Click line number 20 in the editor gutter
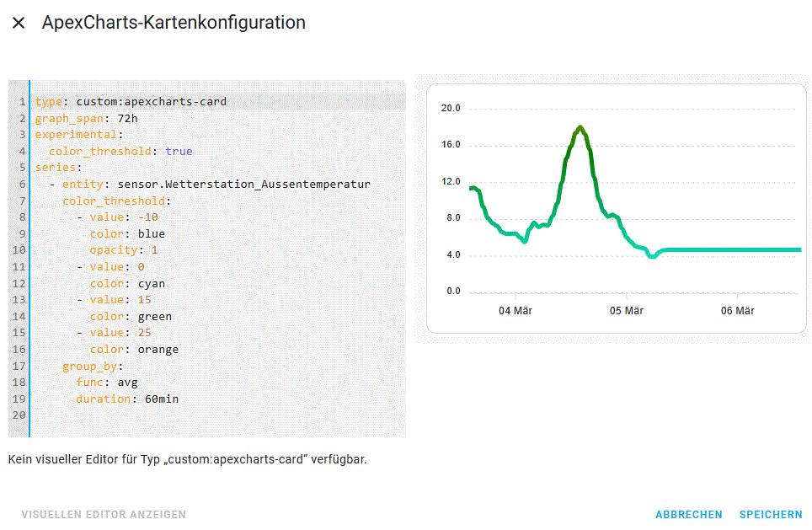This screenshot has height=530, width=812. coord(19,415)
